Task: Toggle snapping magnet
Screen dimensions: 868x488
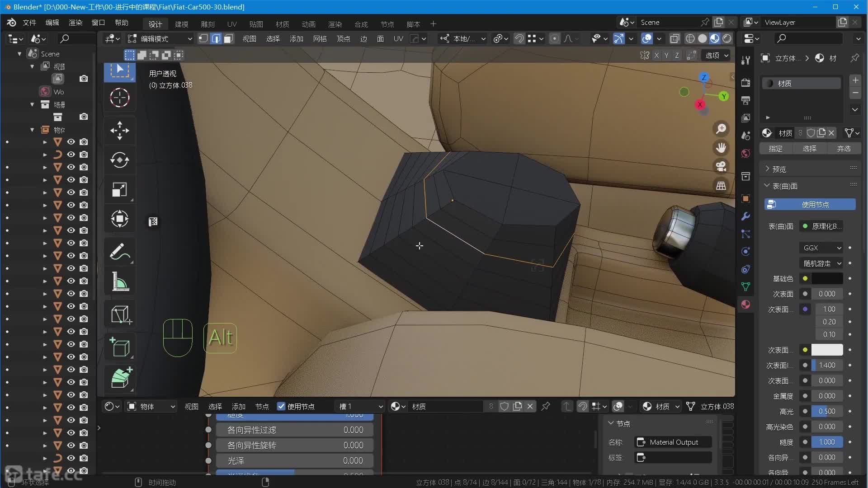Action: pyautogui.click(x=519, y=39)
